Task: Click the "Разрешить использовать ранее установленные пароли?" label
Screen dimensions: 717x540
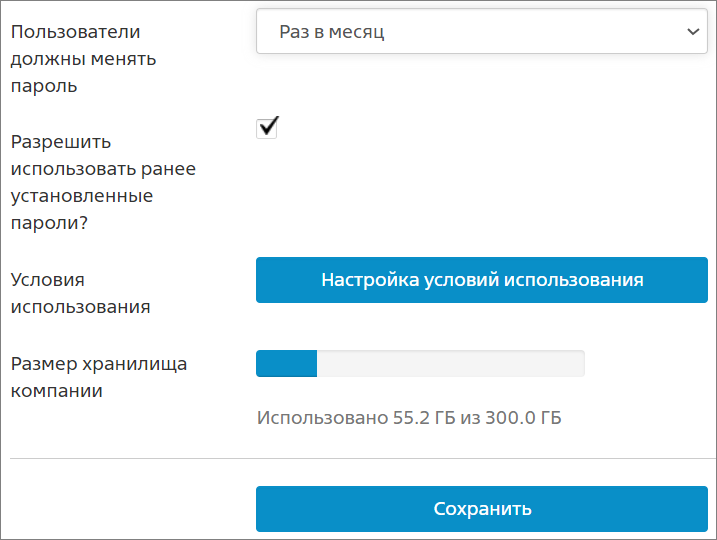Action: pos(103,182)
